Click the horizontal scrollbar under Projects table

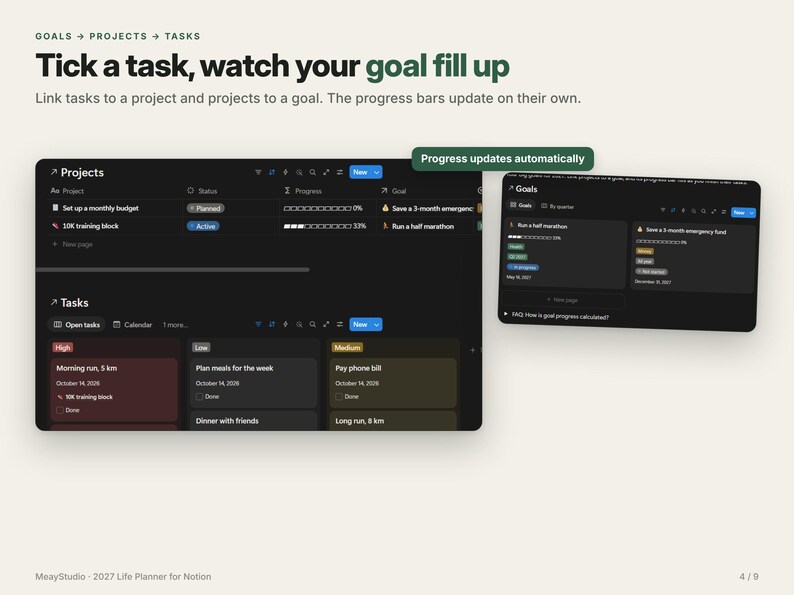[x=173, y=270]
